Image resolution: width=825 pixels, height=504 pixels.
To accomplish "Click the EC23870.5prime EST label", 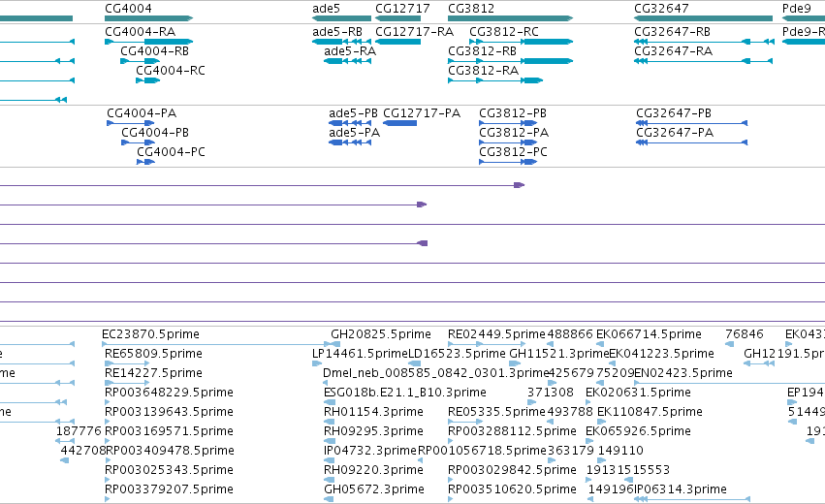I will pos(150,334).
